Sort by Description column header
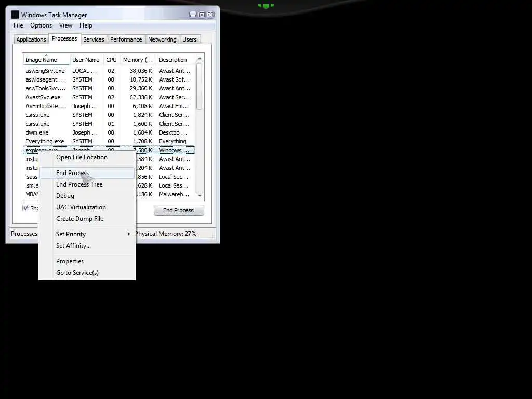The height and width of the screenshot is (399, 532). click(175, 60)
